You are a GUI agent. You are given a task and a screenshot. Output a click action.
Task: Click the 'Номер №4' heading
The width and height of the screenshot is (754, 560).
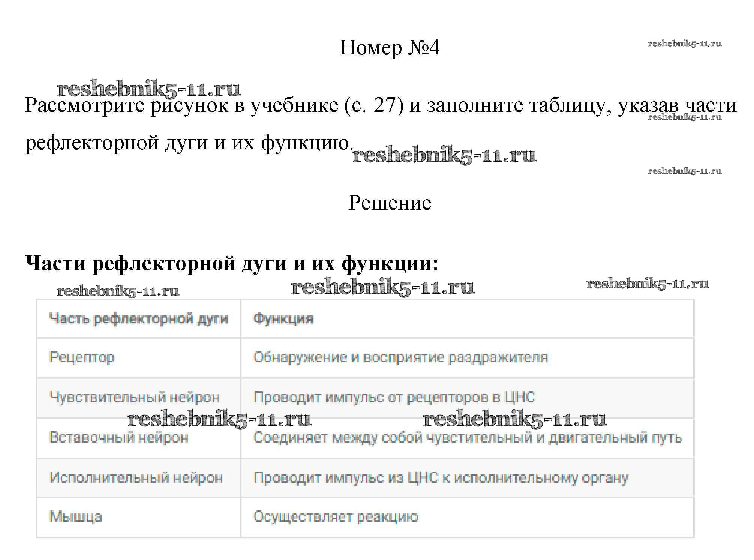389,48
